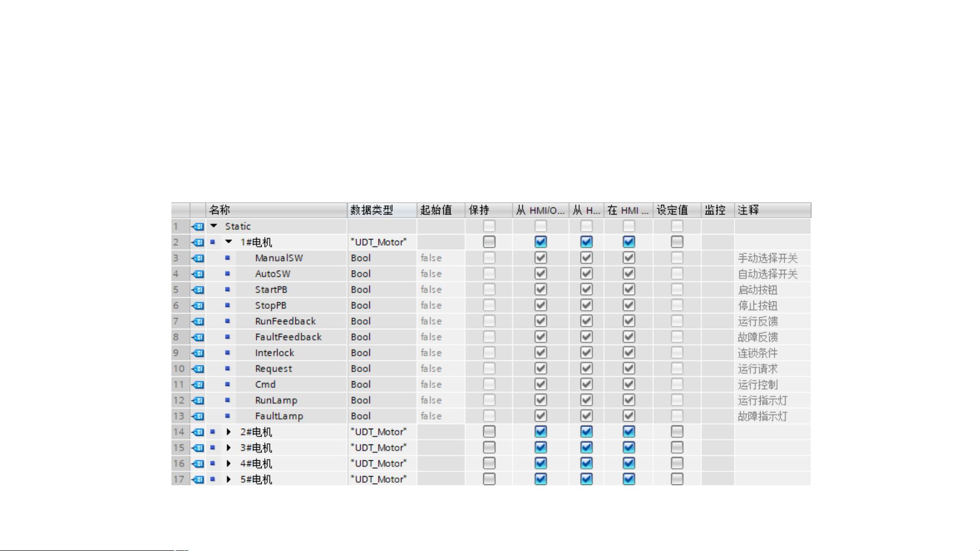
Task: Click the tag icon on the 3#电机 row
Action: pyautogui.click(x=198, y=448)
